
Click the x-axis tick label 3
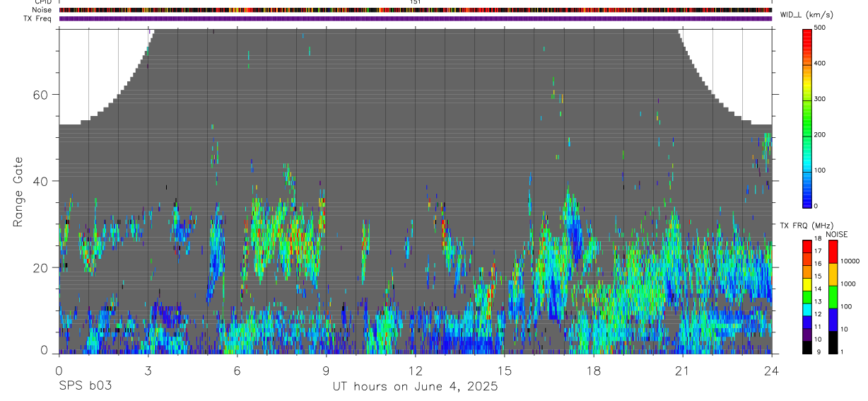(148, 371)
